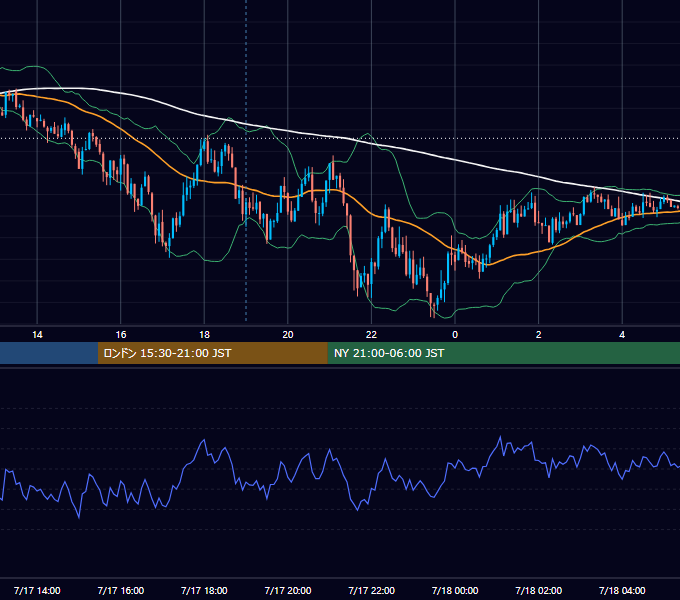Click the hour label 18 on price chart axis
Screen dimensions: 680x600
(x=204, y=335)
